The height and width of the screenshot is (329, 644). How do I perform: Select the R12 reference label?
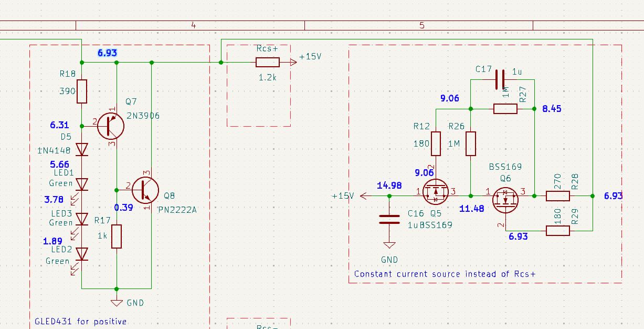[421, 126]
